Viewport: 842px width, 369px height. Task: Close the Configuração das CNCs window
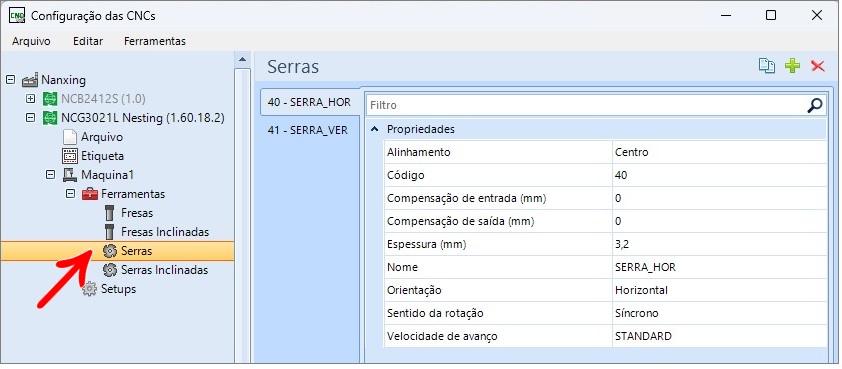(x=817, y=15)
